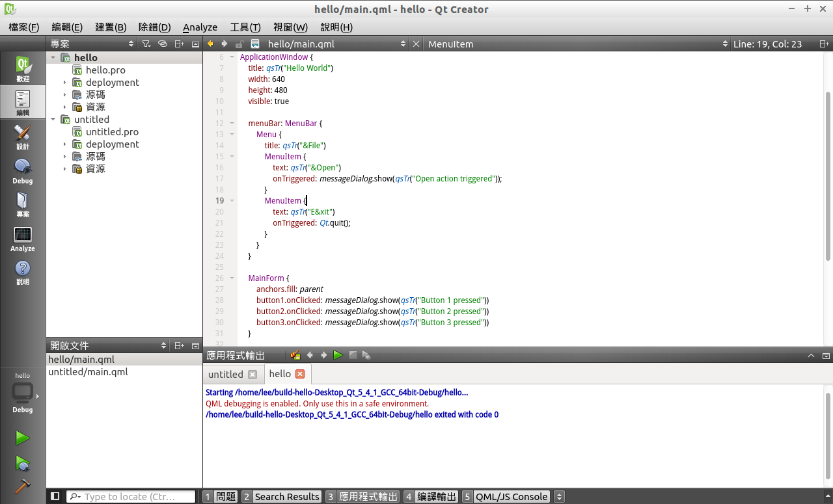Expand the deployment folder under hello
This screenshot has width=833, height=504.
tap(64, 83)
